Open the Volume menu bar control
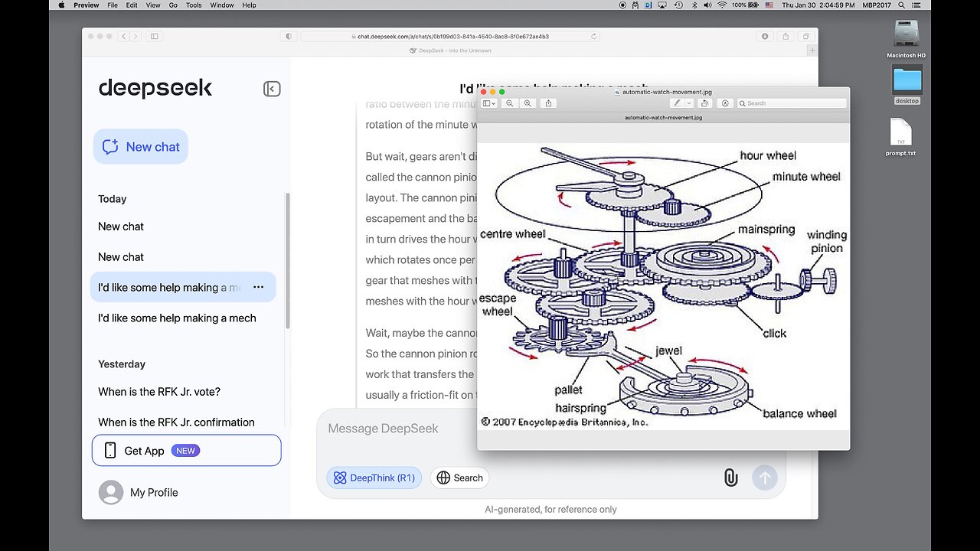Screen dimensions: 980x551 [707, 5]
